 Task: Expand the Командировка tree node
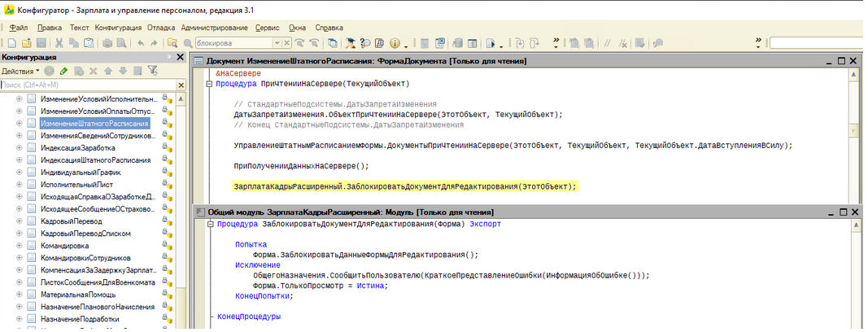19,245
